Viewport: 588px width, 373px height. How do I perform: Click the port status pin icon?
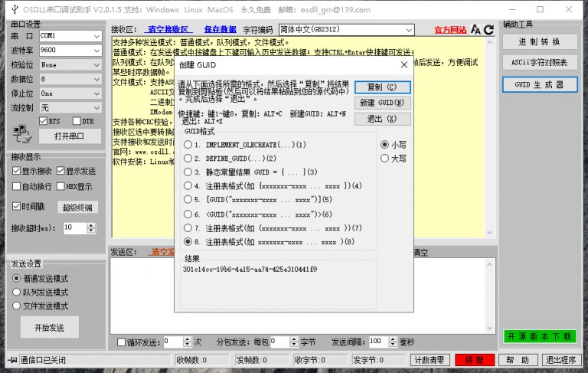[x=12, y=360]
